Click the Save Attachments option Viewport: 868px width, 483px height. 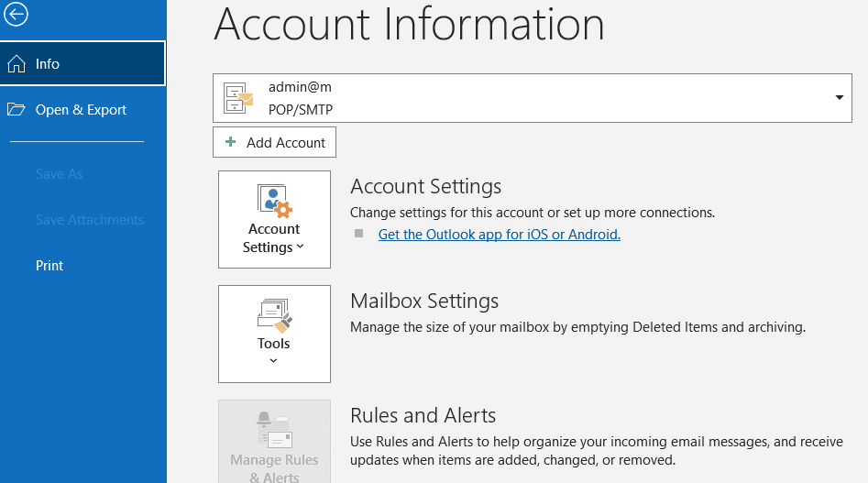tap(90, 220)
